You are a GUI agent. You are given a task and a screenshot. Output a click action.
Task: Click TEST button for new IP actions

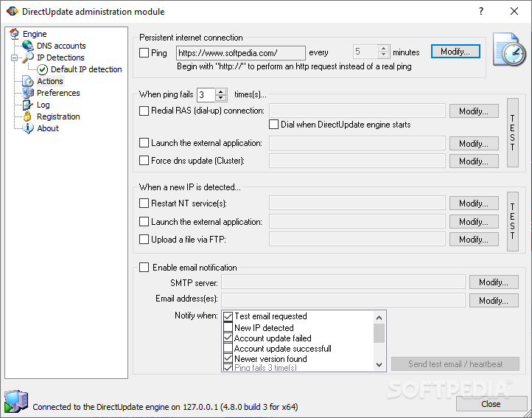513,221
